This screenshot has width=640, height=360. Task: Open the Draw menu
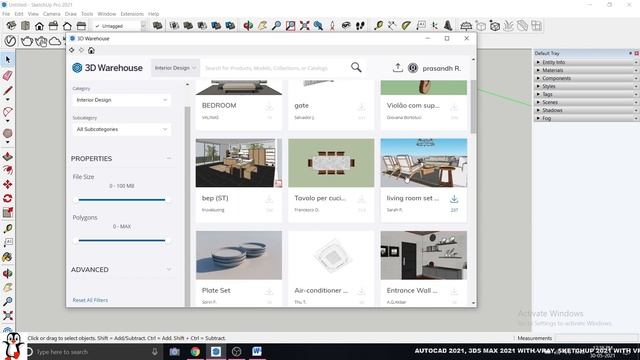(x=71, y=14)
